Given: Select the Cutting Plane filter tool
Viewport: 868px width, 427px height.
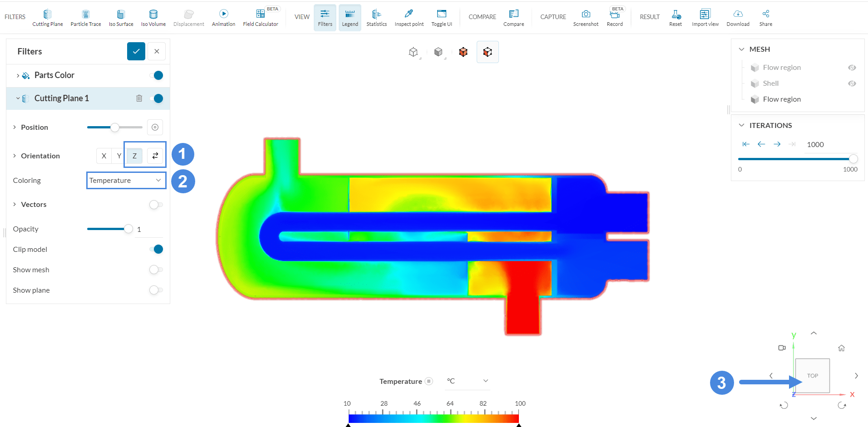Looking at the screenshot, I should coord(47,17).
